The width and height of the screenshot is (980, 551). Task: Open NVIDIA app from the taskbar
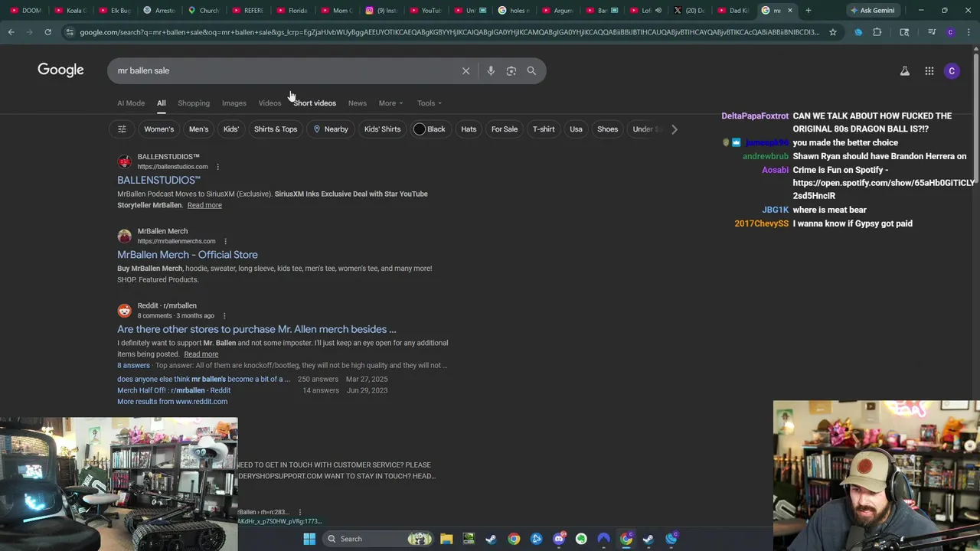tap(469, 539)
